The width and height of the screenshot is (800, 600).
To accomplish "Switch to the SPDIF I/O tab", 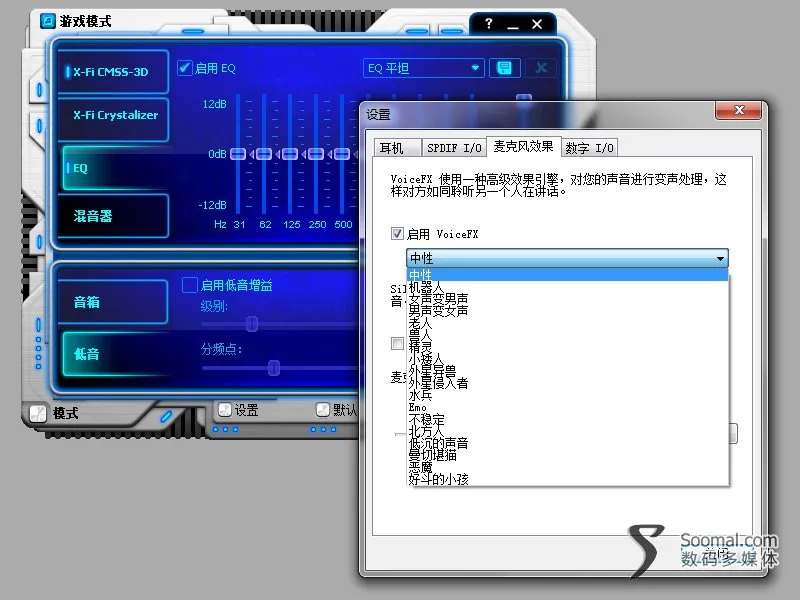I will click(x=454, y=147).
